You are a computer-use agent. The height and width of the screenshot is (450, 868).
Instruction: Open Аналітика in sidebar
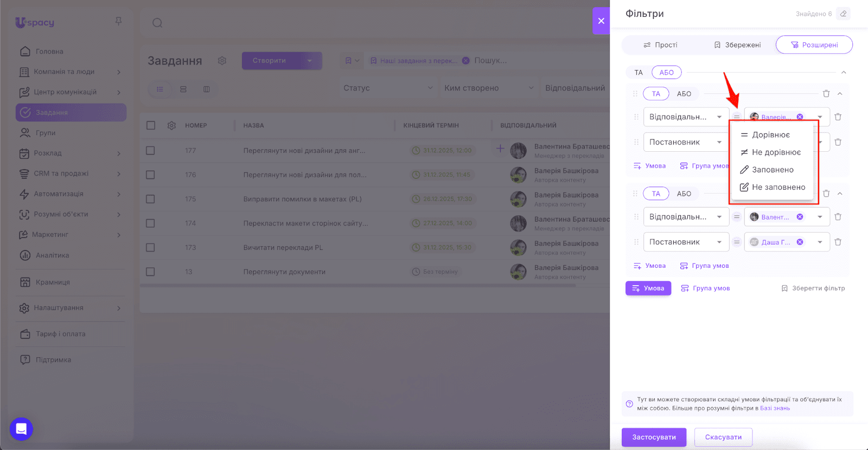pyautogui.click(x=71, y=255)
